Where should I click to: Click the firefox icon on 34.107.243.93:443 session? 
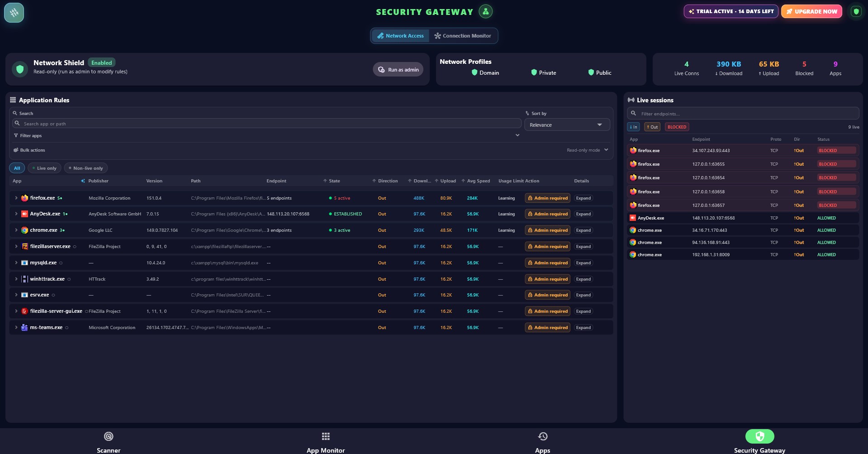[633, 150]
